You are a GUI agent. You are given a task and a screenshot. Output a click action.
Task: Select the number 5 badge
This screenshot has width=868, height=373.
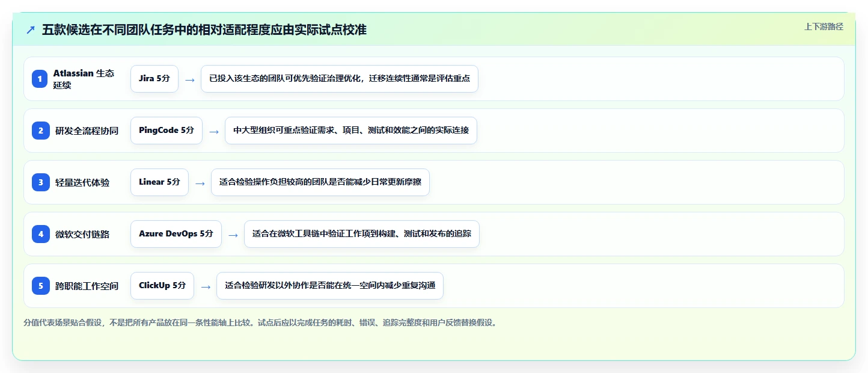tap(40, 286)
